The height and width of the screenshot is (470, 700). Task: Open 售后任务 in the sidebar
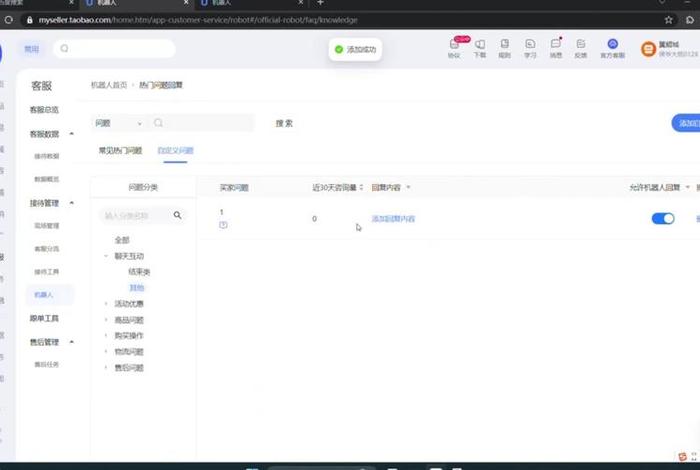pyautogui.click(x=46, y=365)
